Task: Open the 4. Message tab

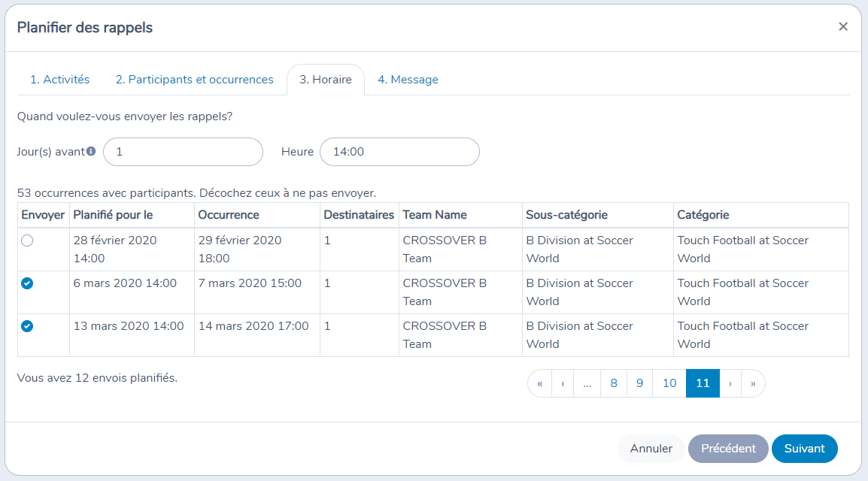Action: [408, 80]
